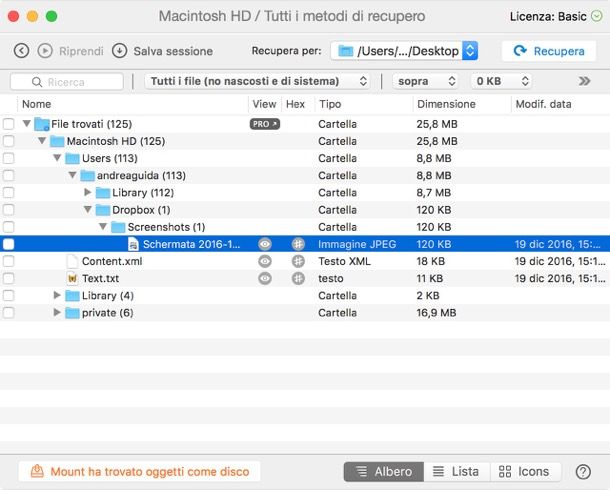Open Hex view icon for Text.txt
This screenshot has width=610, height=490.
click(x=297, y=278)
